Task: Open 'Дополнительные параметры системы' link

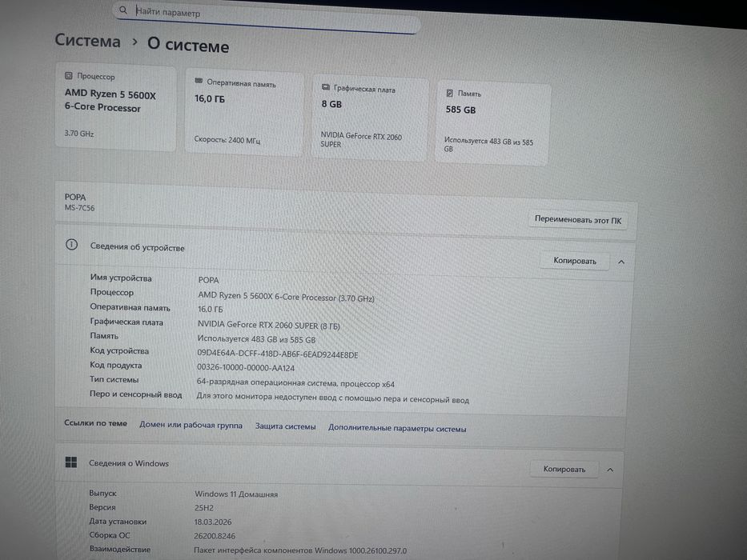Action: (397, 429)
